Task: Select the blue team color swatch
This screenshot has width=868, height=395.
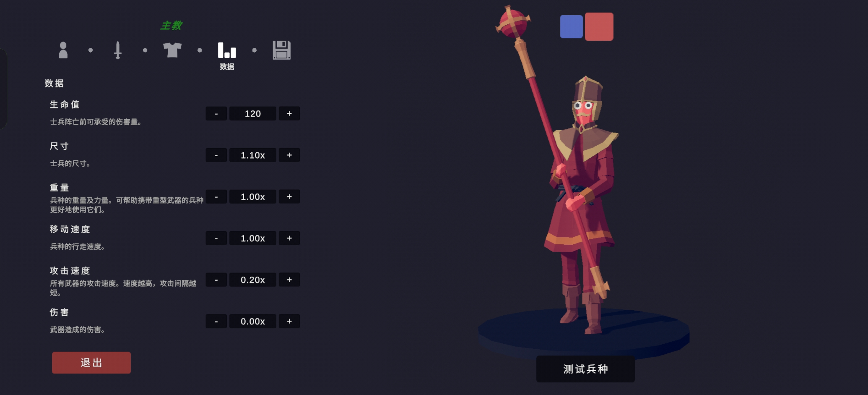Action: pos(571,27)
